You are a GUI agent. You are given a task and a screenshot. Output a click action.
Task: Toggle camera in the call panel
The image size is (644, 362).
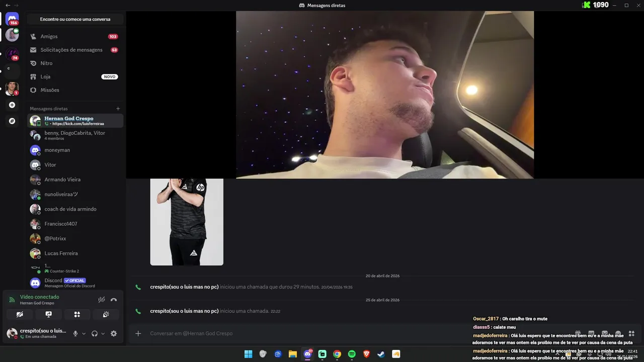pos(20,314)
